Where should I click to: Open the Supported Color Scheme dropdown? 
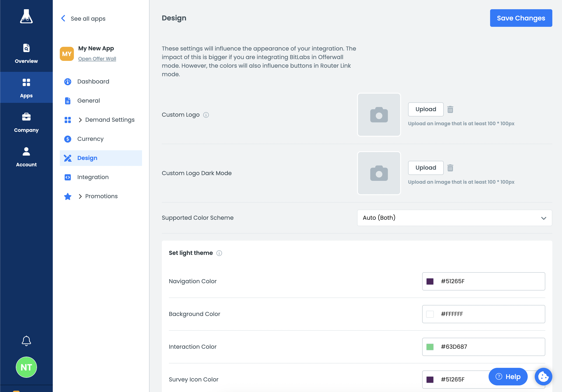click(454, 218)
